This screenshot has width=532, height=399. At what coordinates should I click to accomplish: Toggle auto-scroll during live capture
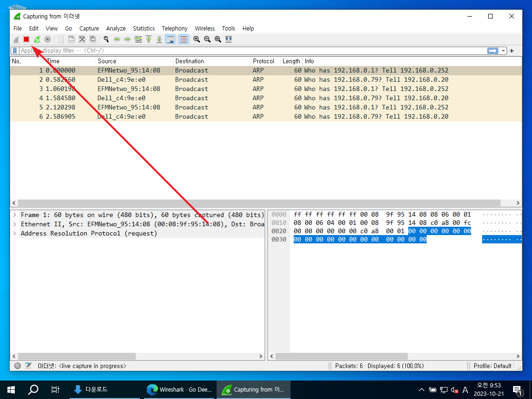pos(170,39)
